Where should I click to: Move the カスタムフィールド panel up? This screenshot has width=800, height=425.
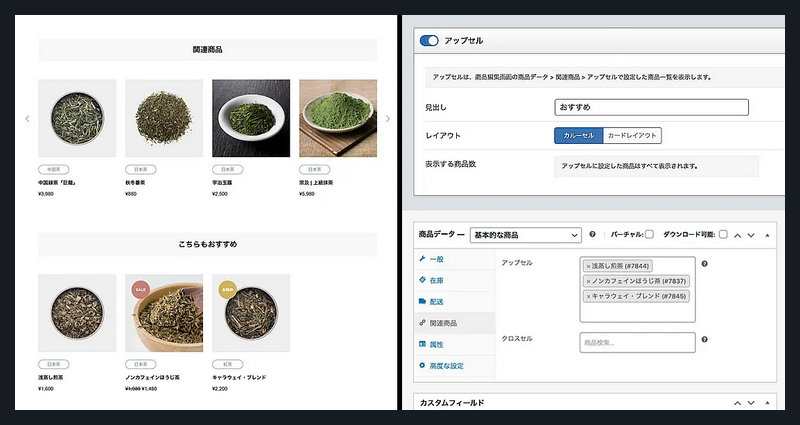(x=738, y=403)
